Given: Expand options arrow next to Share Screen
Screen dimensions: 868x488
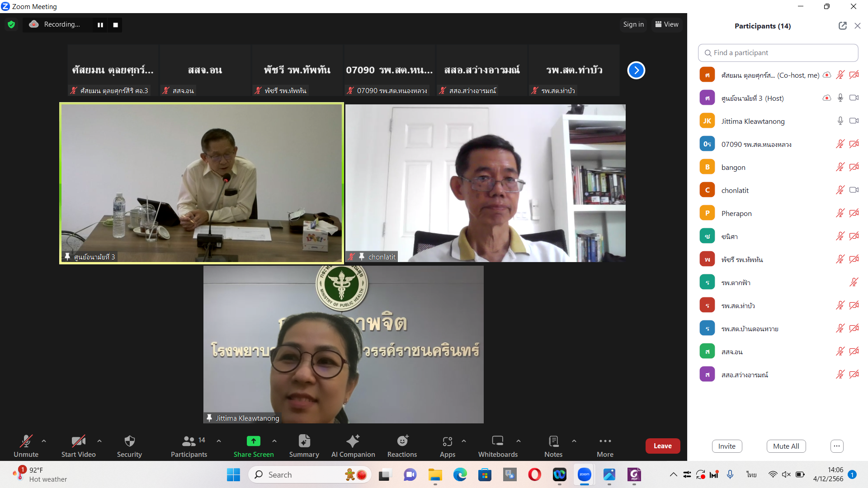Looking at the screenshot, I should (274, 441).
